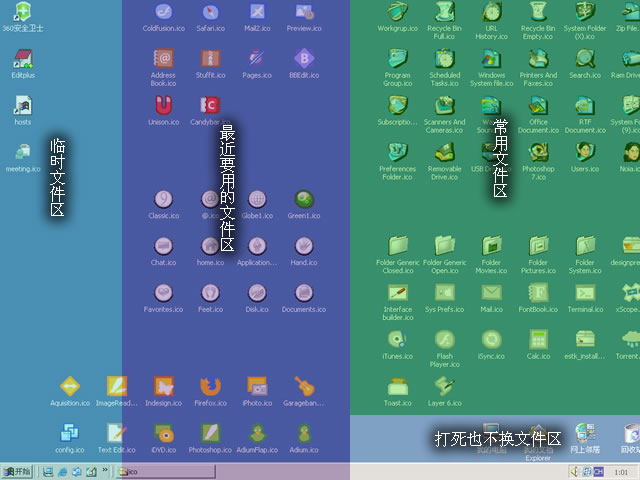Select the Safari.ico icon
The height and width of the screenshot is (480, 640).
[209, 13]
